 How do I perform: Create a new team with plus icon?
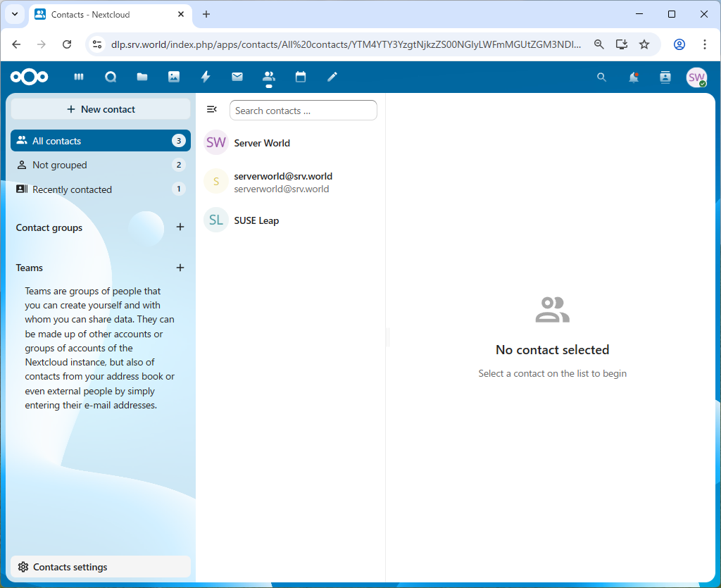(180, 268)
